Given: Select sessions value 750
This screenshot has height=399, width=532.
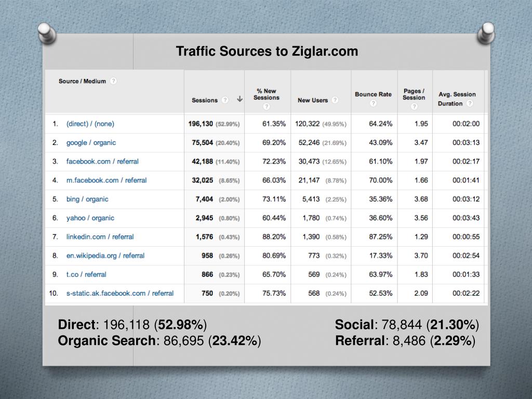Looking at the screenshot, I should 207,294.
